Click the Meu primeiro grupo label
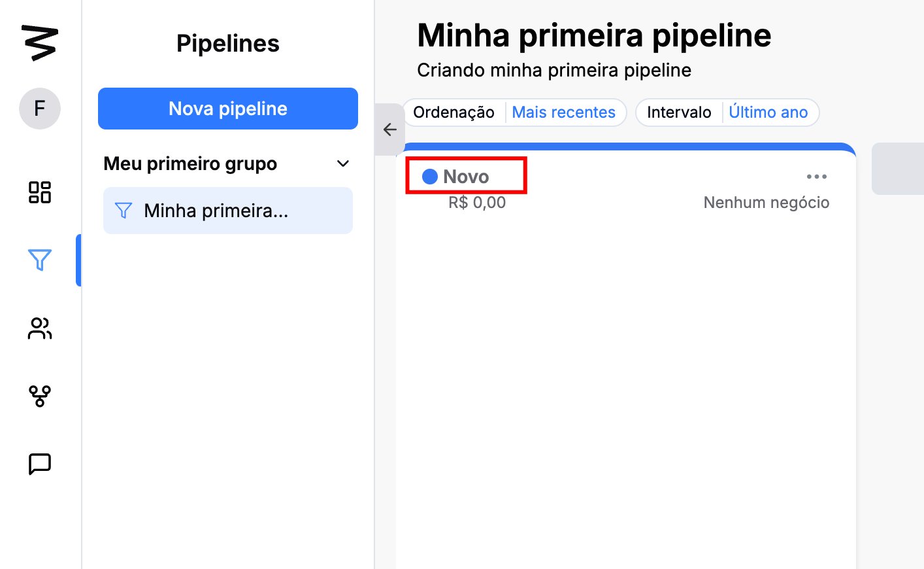Screen dimensions: 924x569 [x=190, y=164]
